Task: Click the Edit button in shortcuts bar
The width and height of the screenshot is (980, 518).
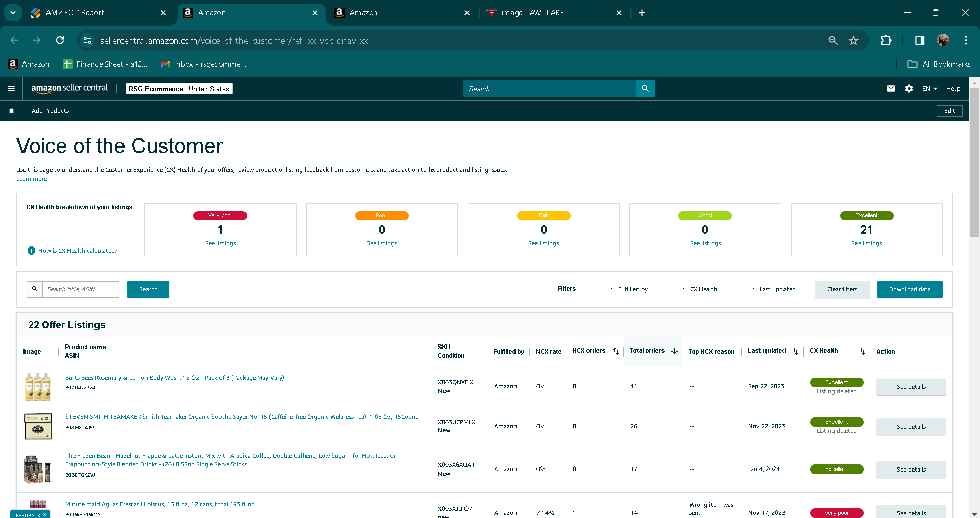Action: pyautogui.click(x=949, y=111)
